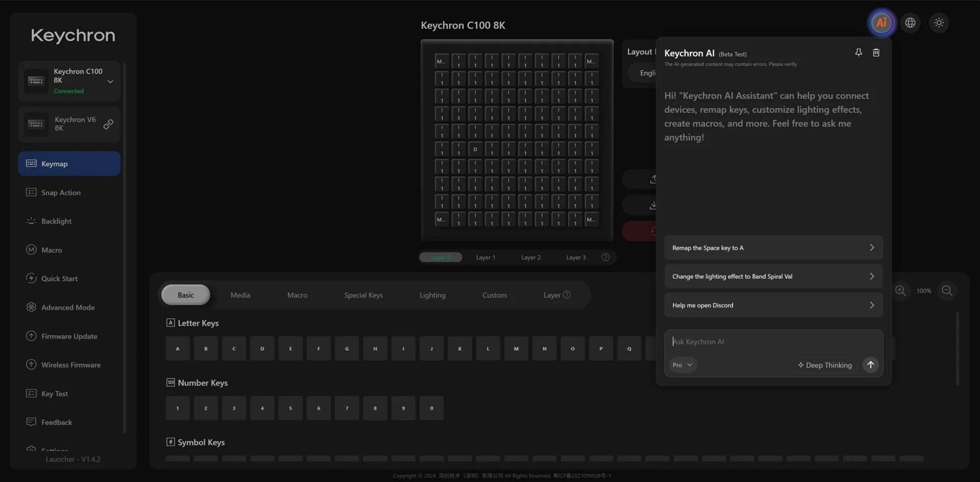Go to the Backlight section
The image size is (980, 482).
coord(69,221)
